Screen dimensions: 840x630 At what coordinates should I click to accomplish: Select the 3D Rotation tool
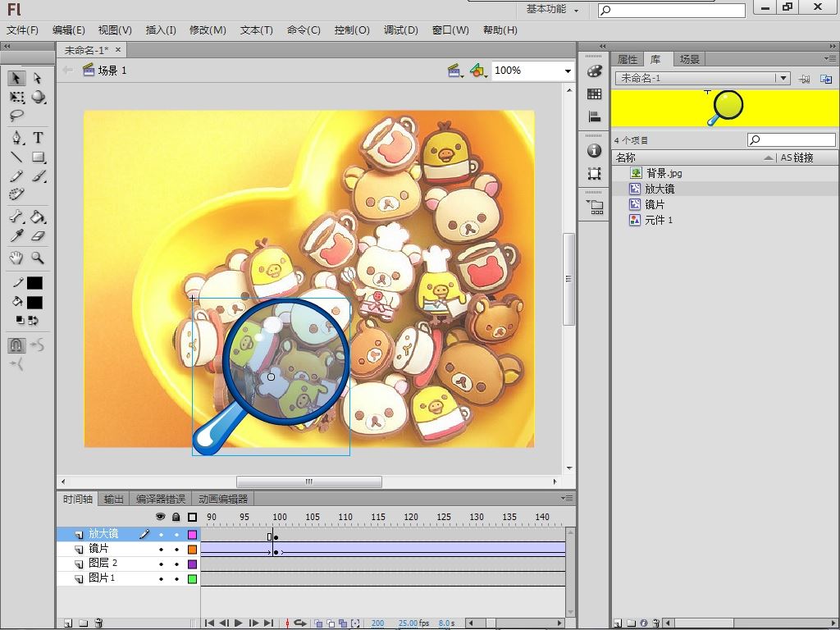[x=38, y=97]
